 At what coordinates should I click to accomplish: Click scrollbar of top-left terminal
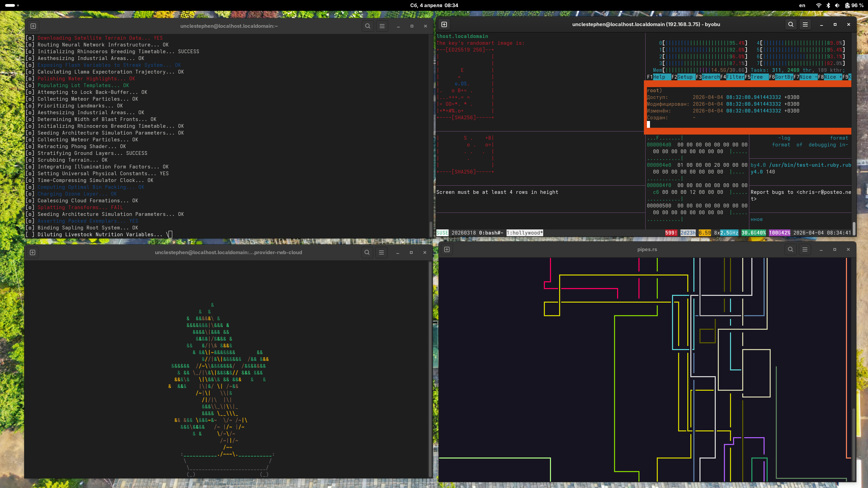(x=431, y=229)
